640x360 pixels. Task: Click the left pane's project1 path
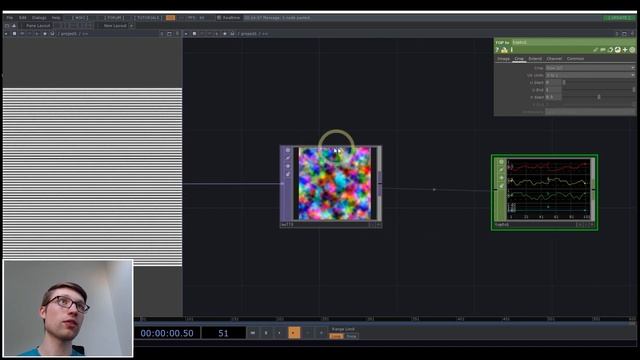69,34
